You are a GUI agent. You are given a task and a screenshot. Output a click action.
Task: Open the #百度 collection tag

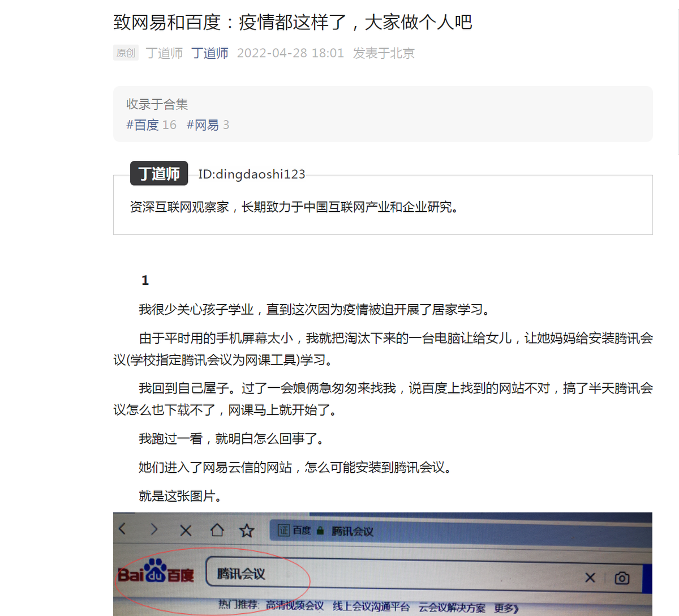pos(151,125)
